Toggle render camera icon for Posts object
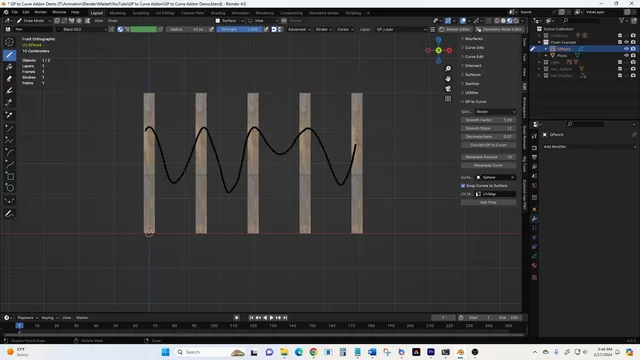Viewport: 640px width, 360px height. click(x=633, y=56)
